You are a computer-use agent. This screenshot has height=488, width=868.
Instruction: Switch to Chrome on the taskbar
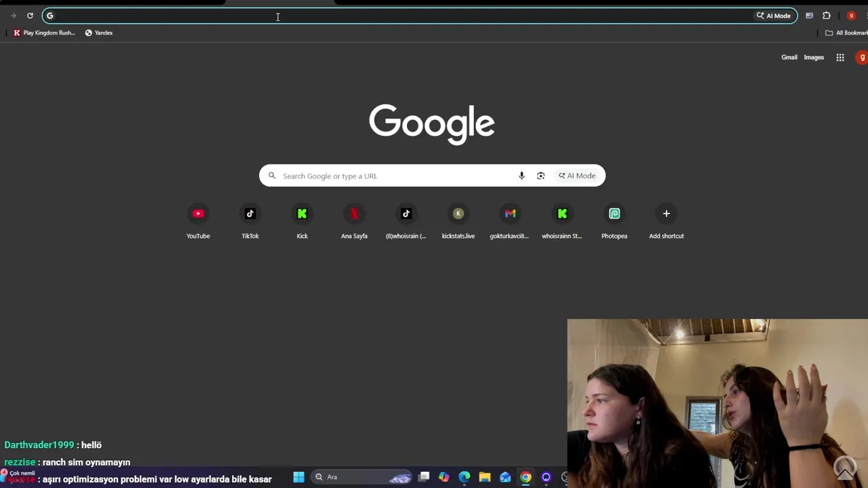[x=526, y=477]
